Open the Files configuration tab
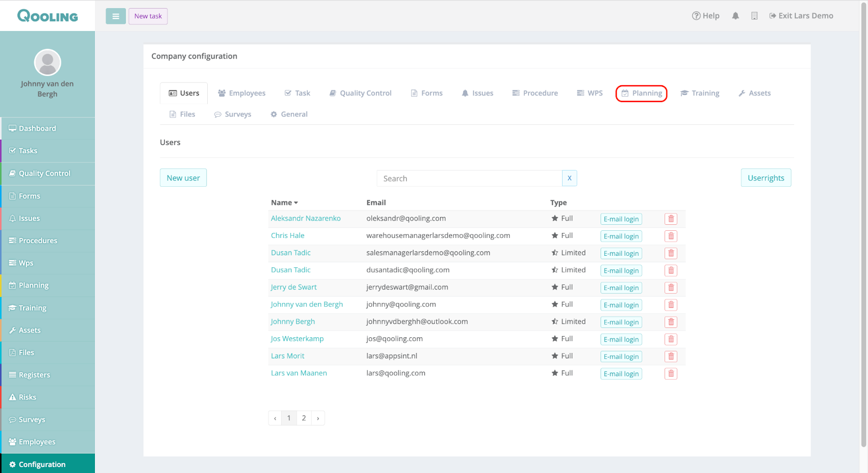868x473 pixels. point(182,114)
